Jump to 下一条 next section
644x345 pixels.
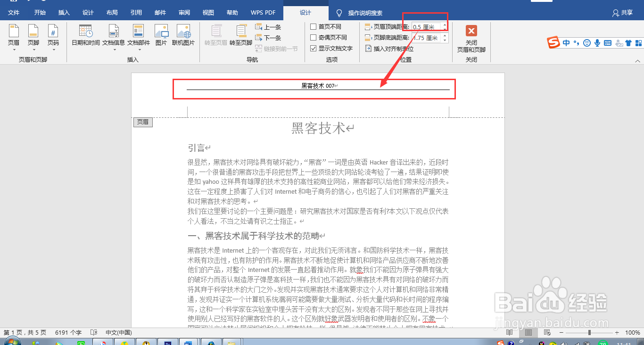[x=268, y=38]
